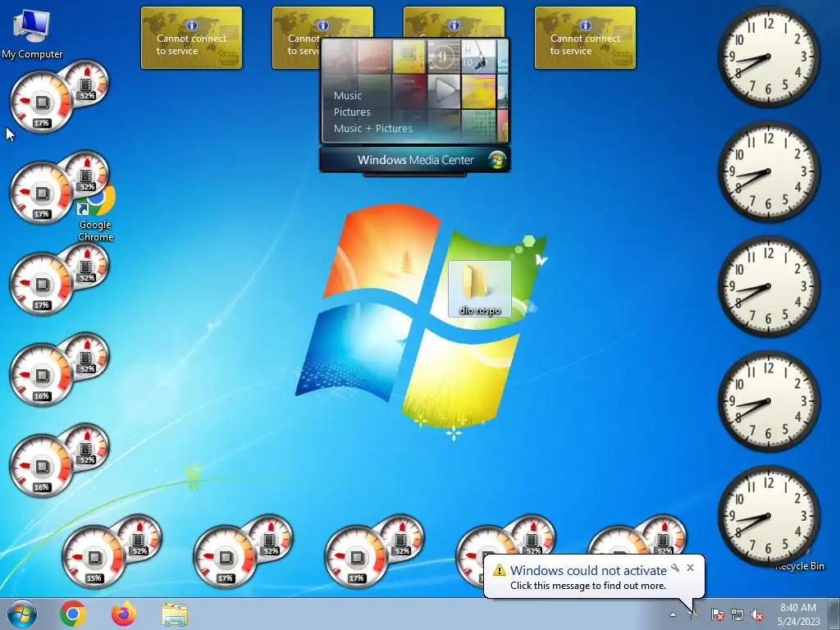Choose Music + Pictures in Media Center gadget
The image size is (840, 630).
(373, 129)
